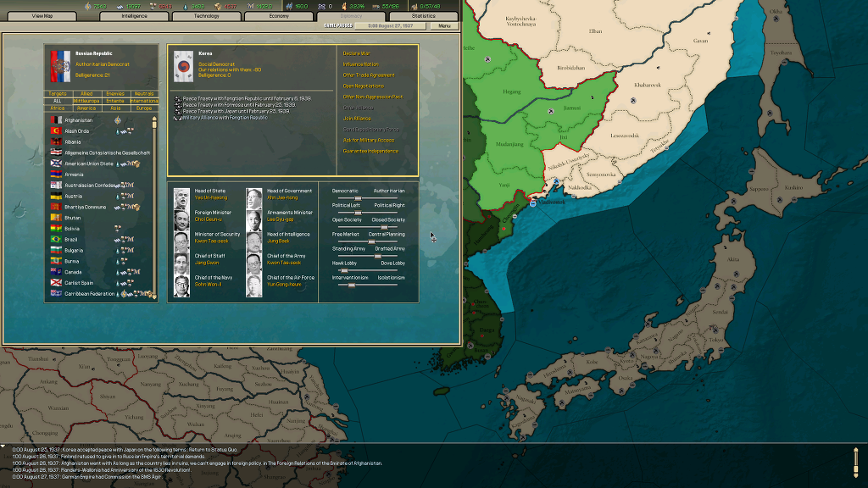The height and width of the screenshot is (488, 868).
Task: Choose Declare War on Korea
Action: point(357,53)
